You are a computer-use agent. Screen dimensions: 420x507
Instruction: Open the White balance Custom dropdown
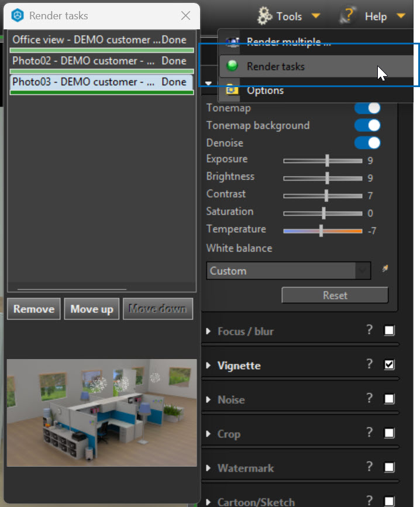[x=288, y=271]
